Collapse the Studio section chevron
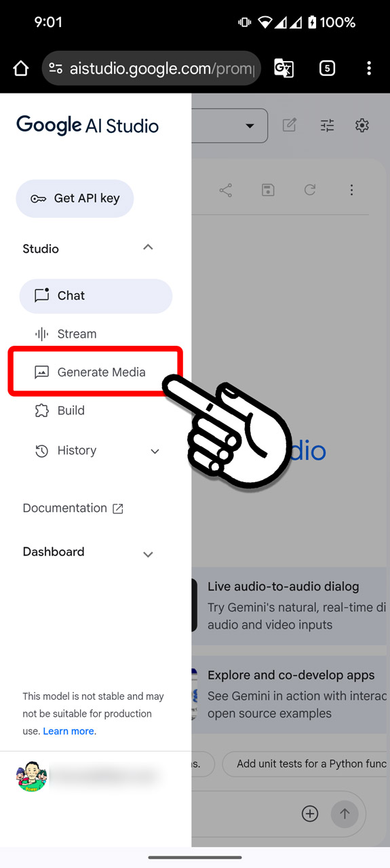The image size is (390, 868). click(148, 248)
